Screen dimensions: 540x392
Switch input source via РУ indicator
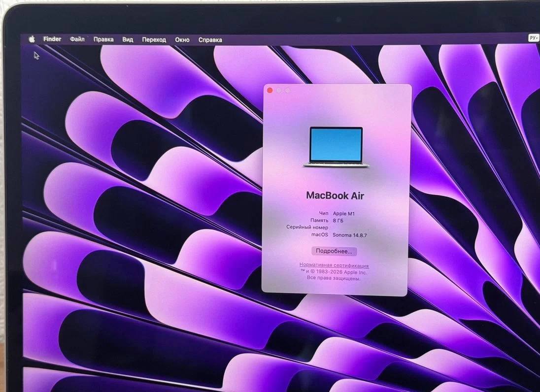pos(533,38)
